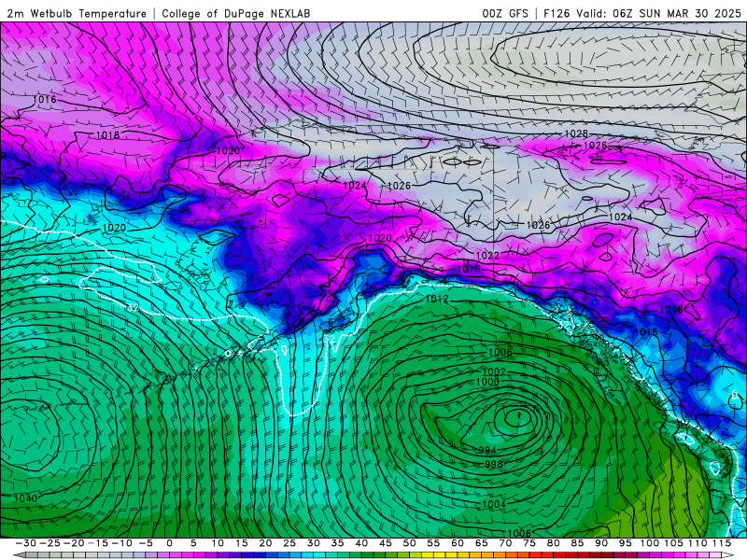Click the 994 isobar label below the low center
747x560 pixels.
487,451
